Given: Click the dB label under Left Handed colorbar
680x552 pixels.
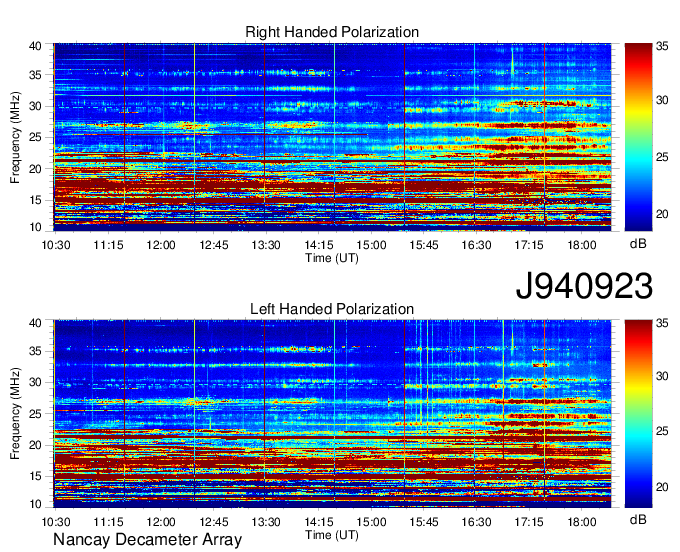Looking at the screenshot, I should [x=638, y=520].
